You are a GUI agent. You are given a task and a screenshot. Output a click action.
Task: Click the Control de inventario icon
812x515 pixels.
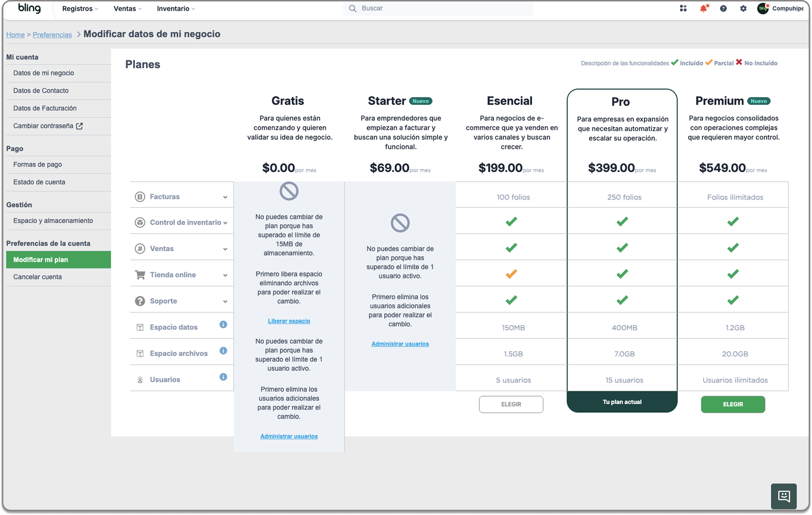point(140,222)
